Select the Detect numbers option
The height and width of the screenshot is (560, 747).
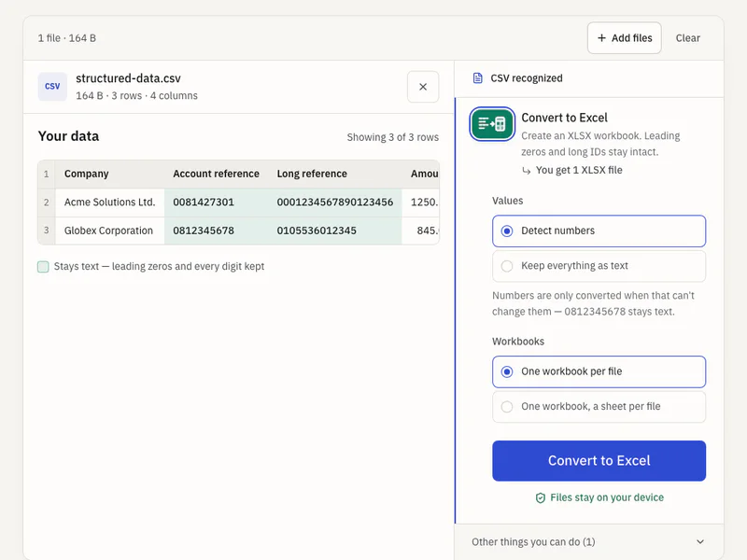599,231
